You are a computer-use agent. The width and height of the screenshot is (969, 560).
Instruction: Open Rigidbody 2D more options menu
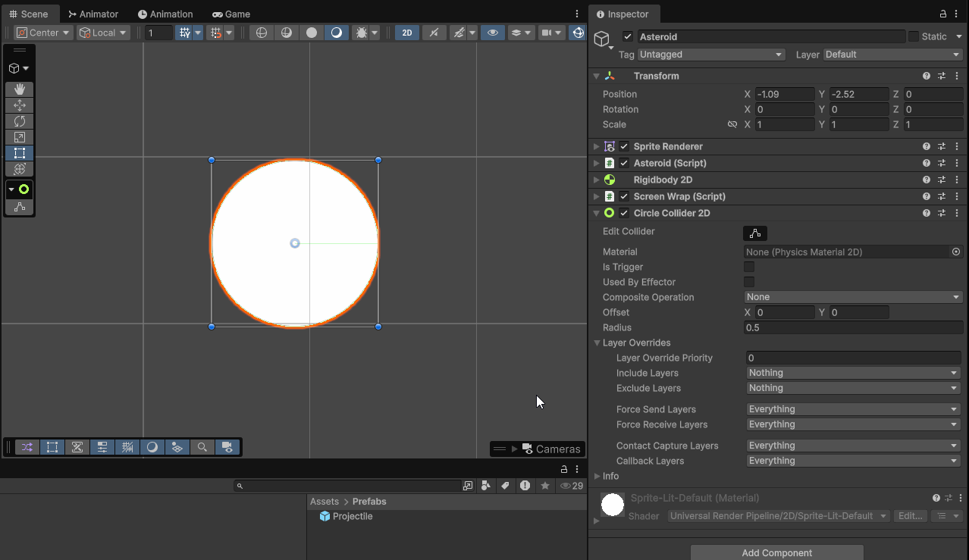point(957,180)
